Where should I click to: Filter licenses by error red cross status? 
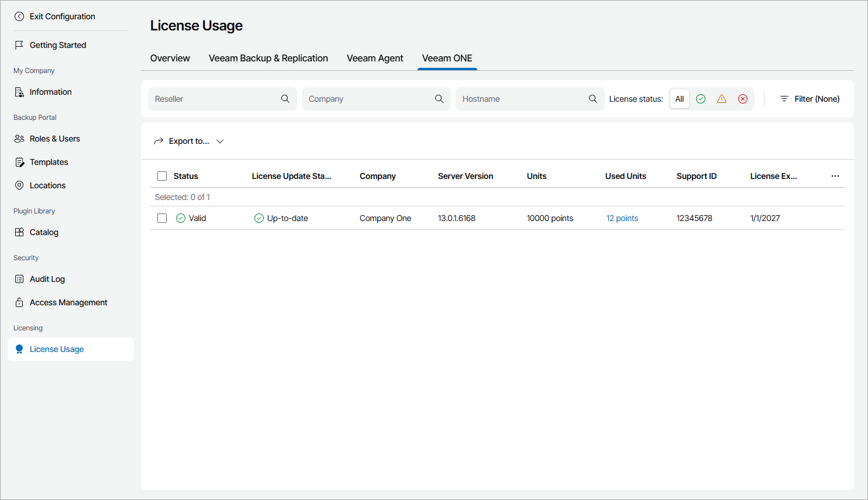pos(743,99)
